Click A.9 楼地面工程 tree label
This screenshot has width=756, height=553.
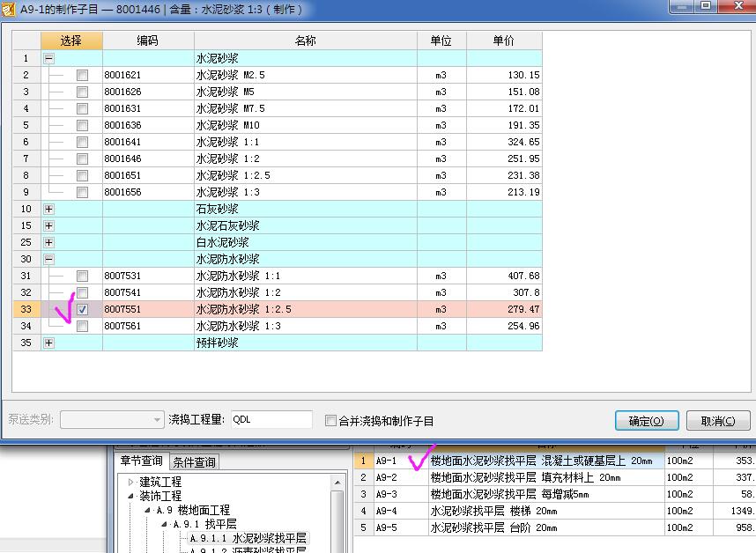[x=193, y=510]
